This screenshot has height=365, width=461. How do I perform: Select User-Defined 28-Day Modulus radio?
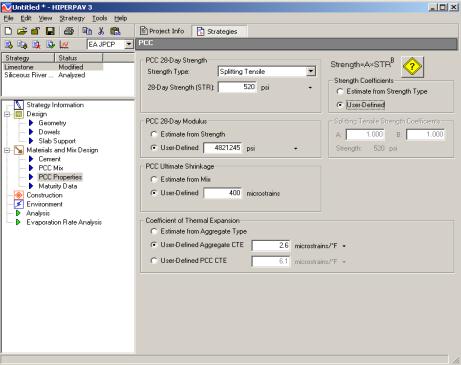(154, 148)
